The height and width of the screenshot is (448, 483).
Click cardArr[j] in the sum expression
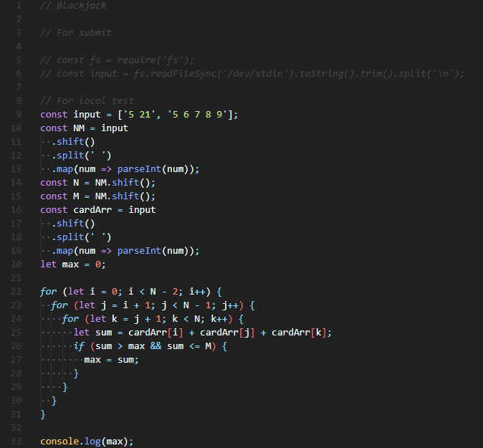tap(227, 333)
